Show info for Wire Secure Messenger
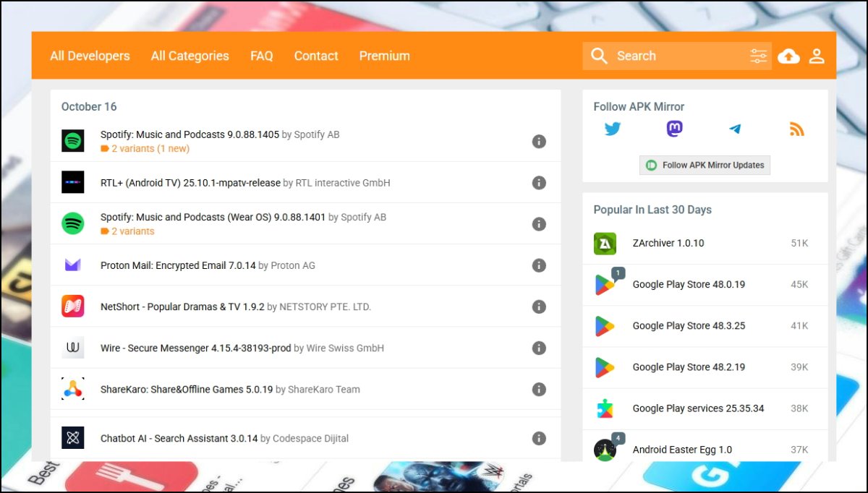The height and width of the screenshot is (493, 868). click(x=539, y=348)
